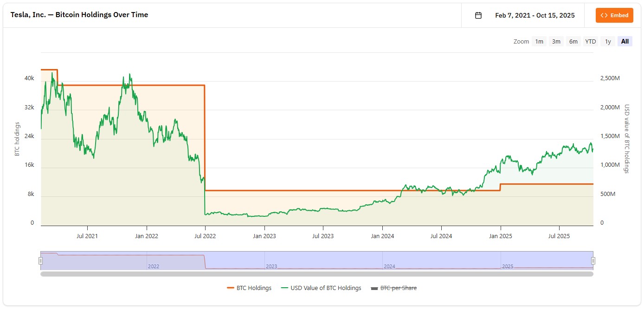Click the Embed button

(x=614, y=15)
